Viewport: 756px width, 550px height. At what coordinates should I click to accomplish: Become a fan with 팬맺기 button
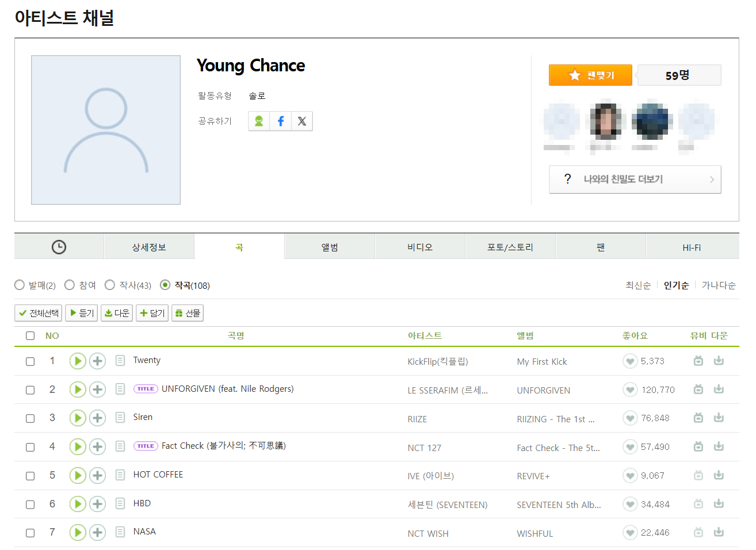pos(590,75)
